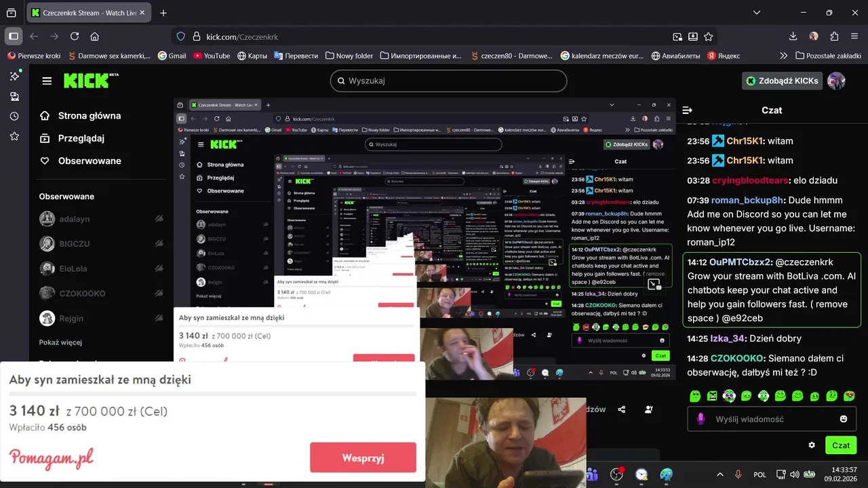Open synced tabs in Firefox sidebar
Image resolution: width=868 pixels, height=488 pixels.
click(x=14, y=97)
